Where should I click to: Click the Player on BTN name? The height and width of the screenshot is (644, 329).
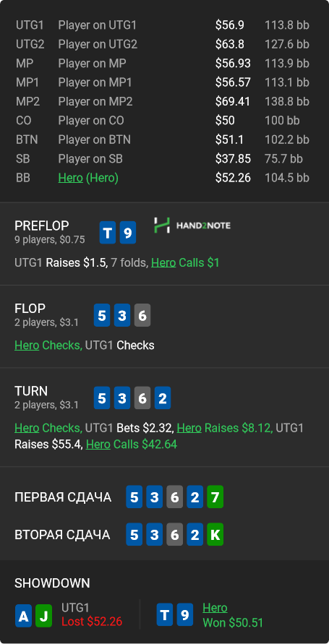point(95,139)
